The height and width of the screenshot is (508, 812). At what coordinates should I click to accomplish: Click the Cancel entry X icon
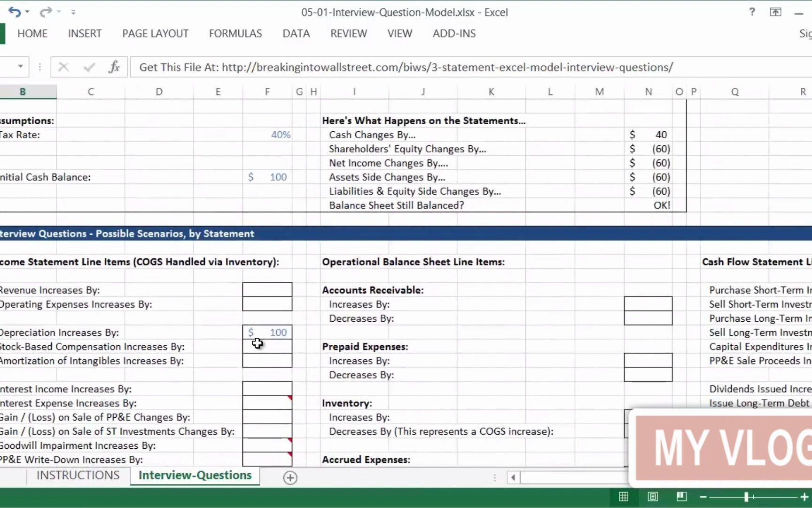(63, 67)
